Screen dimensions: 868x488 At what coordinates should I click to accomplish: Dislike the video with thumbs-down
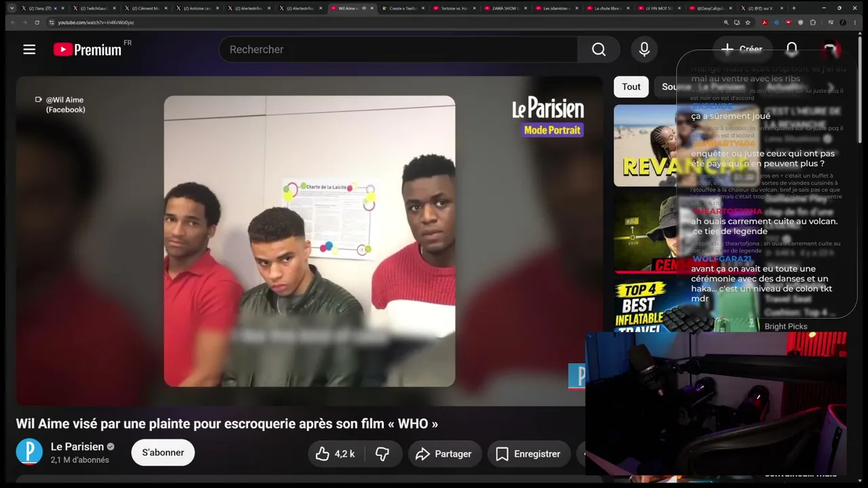[x=383, y=454]
